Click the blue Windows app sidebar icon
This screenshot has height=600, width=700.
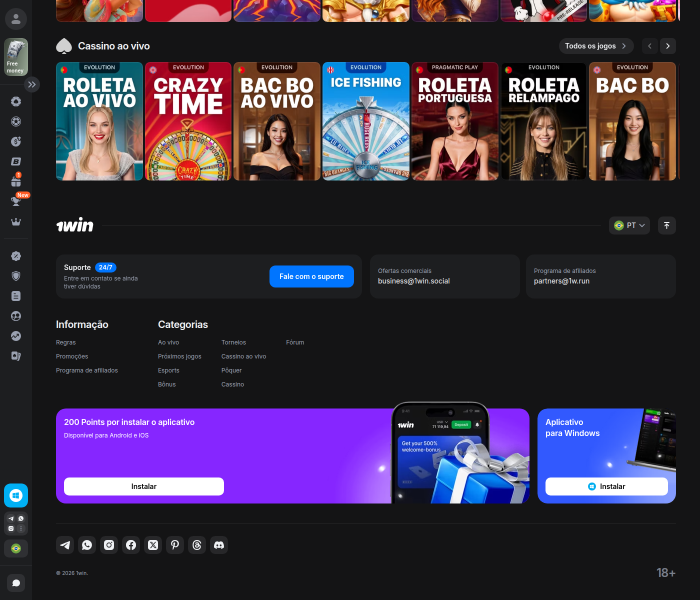pos(16,495)
